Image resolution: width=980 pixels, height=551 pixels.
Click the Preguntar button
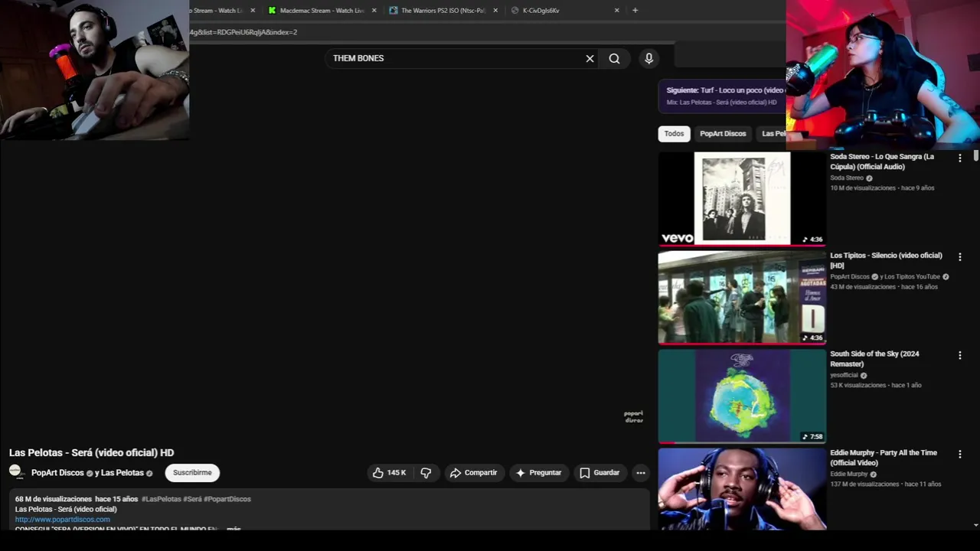[x=539, y=473]
